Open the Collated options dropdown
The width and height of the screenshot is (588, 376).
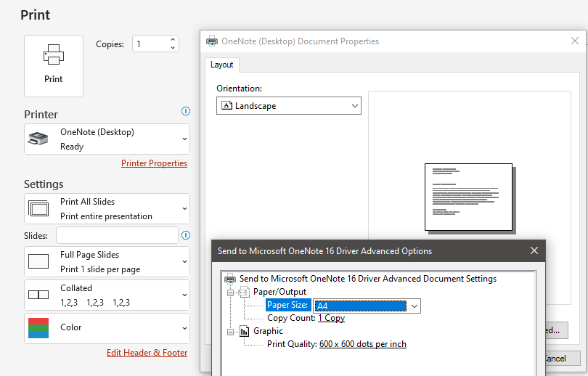[107, 295]
